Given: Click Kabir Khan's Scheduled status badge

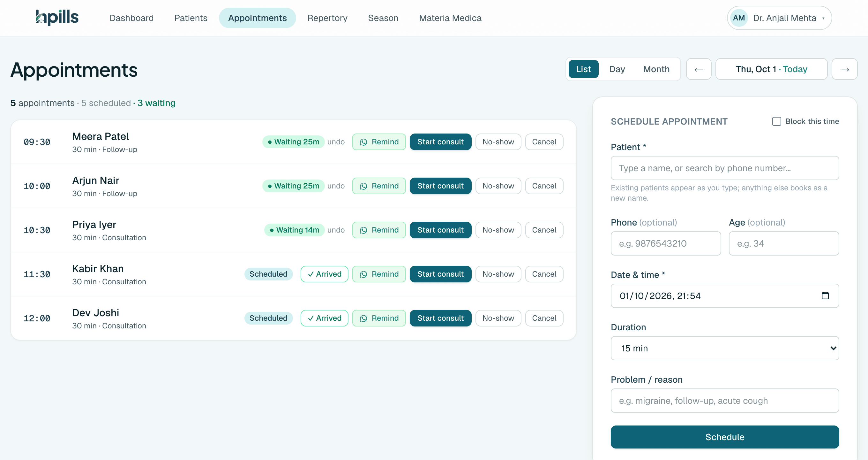Looking at the screenshot, I should pyautogui.click(x=268, y=274).
